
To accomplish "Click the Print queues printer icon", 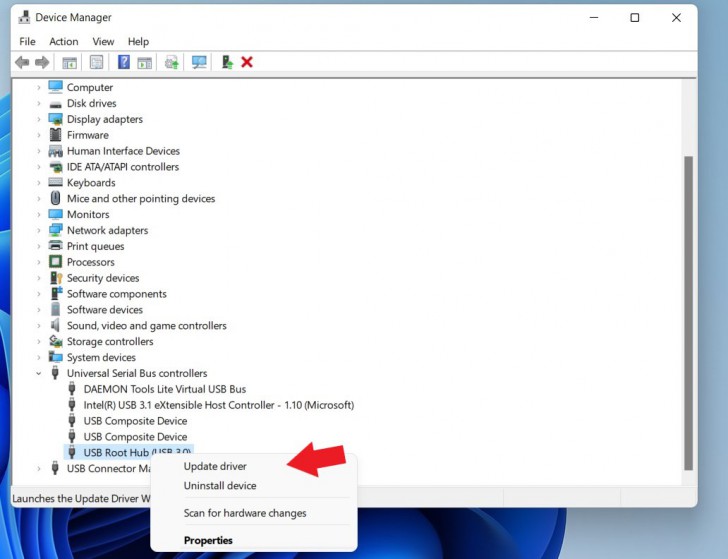I will [56, 246].
